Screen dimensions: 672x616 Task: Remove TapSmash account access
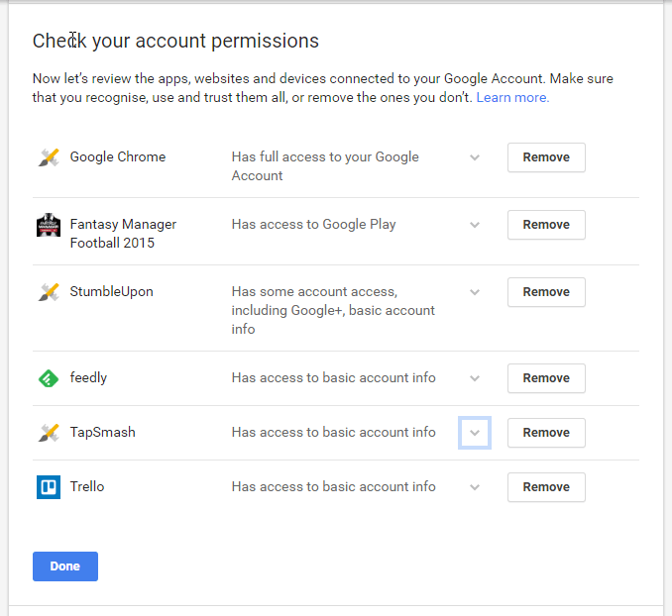coord(546,433)
